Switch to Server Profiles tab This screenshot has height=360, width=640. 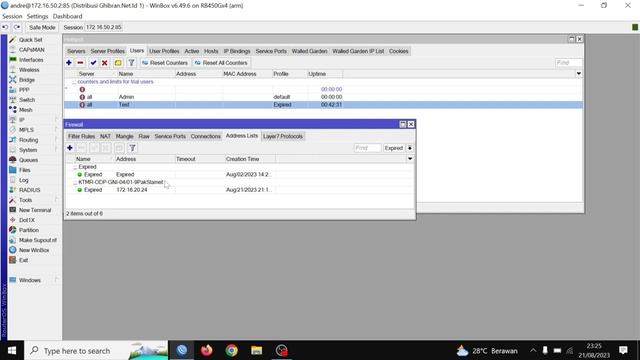(x=107, y=51)
